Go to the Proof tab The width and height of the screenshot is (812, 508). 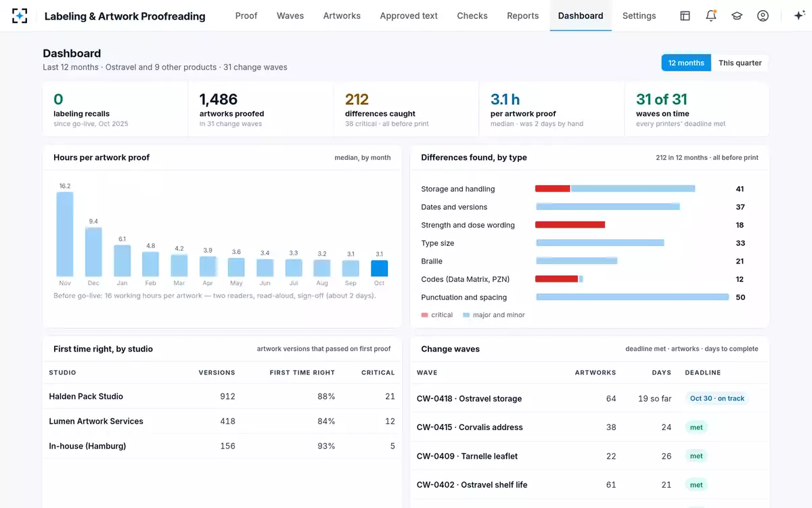246,16
